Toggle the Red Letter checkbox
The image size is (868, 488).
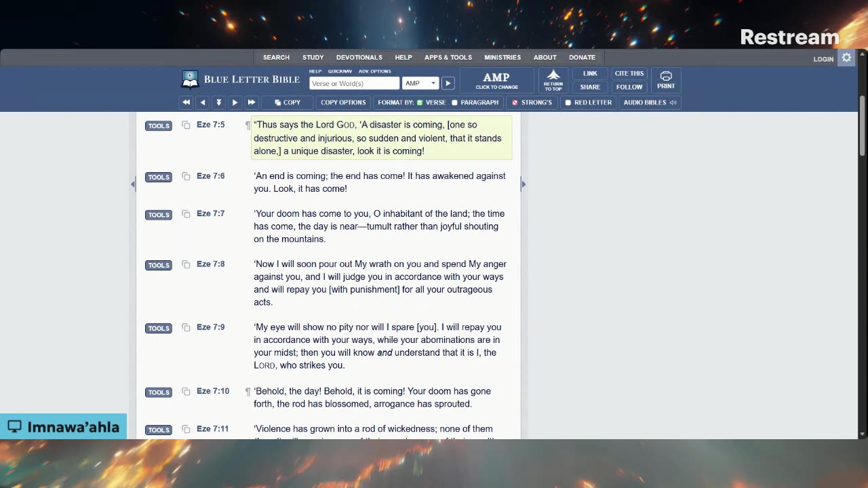(568, 103)
